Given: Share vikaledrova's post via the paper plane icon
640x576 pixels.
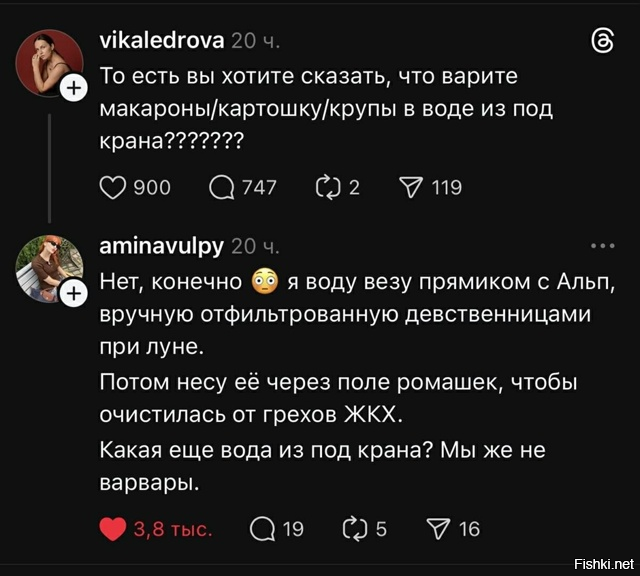Looking at the screenshot, I should tap(411, 187).
